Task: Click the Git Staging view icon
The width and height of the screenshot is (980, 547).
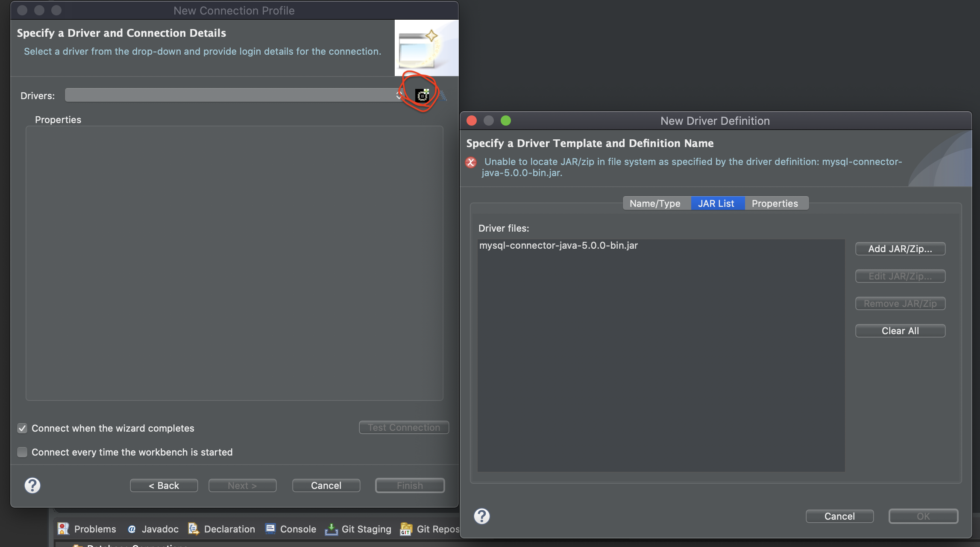Action: (331, 529)
